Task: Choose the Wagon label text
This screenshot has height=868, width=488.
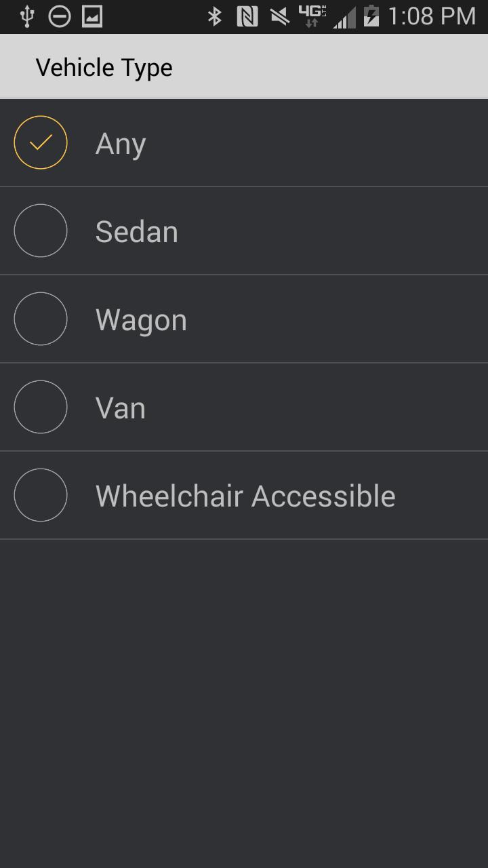Action: pyautogui.click(x=141, y=320)
